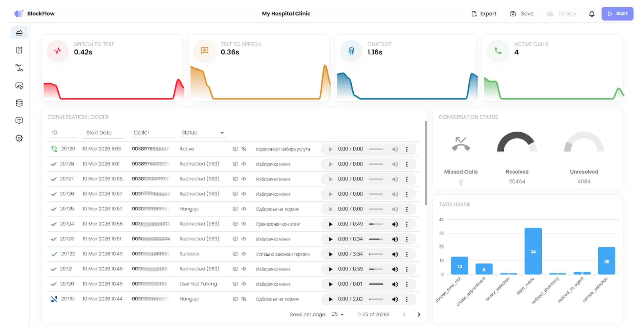Go to next page of conversations
The height and width of the screenshot is (336, 644).
(x=419, y=315)
